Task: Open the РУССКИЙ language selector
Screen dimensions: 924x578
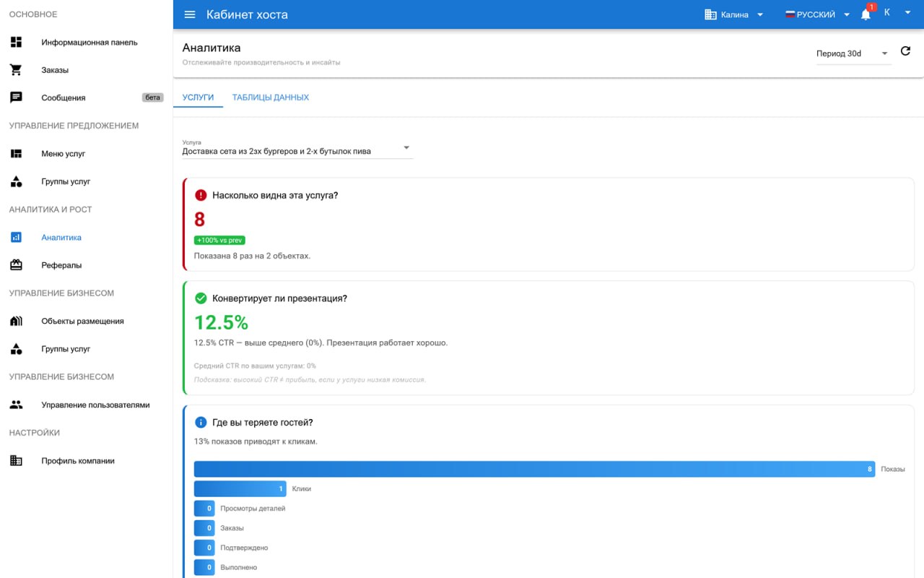Action: click(817, 14)
